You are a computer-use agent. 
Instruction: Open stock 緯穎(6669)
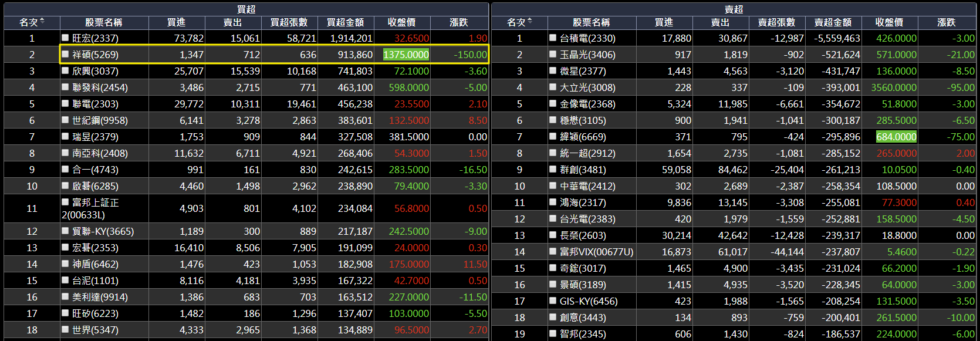point(583,137)
